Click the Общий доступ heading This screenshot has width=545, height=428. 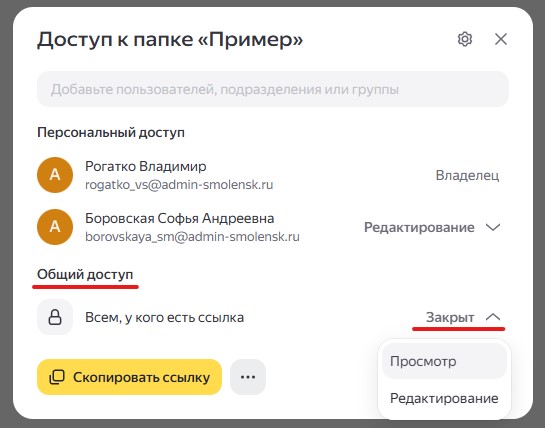[x=85, y=274]
